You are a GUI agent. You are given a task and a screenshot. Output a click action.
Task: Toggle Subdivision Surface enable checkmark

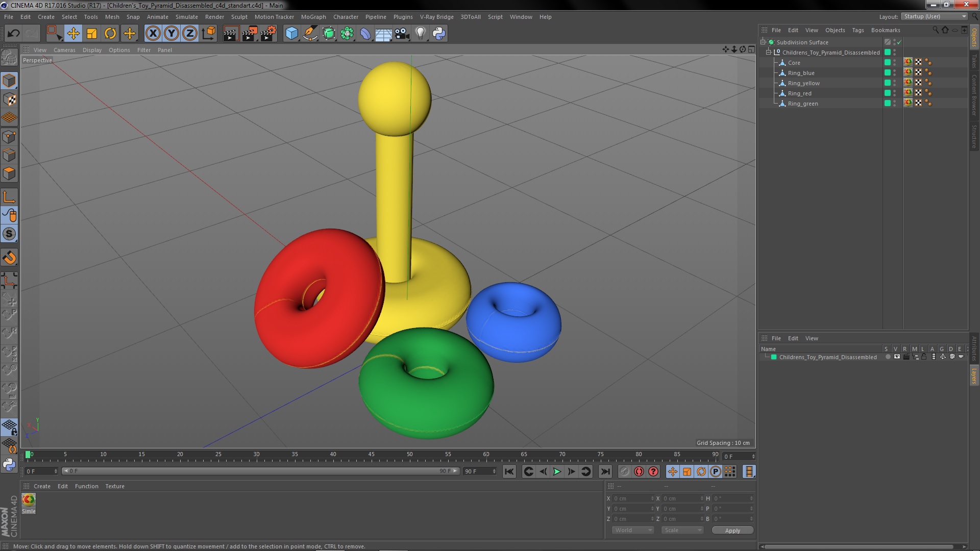click(899, 42)
